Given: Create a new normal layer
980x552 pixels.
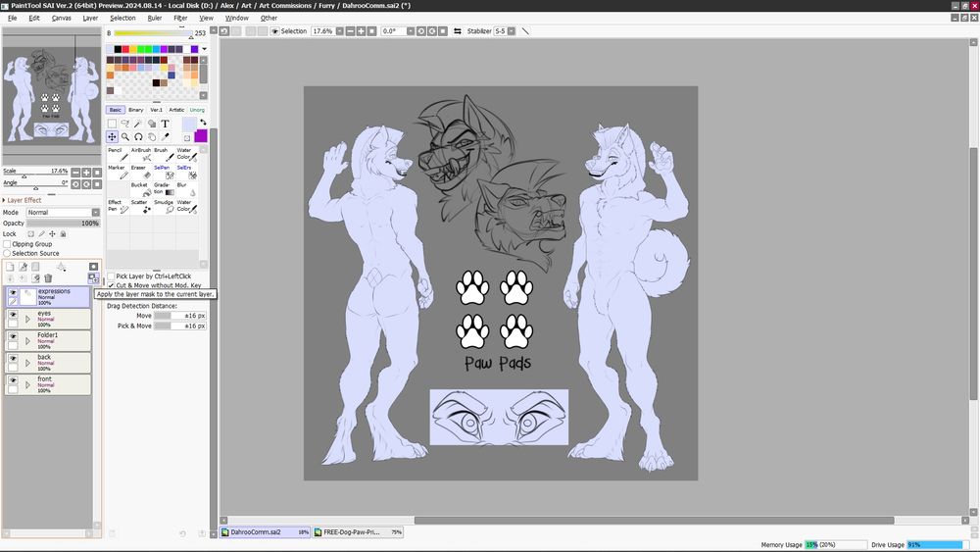Looking at the screenshot, I should click(x=10, y=267).
